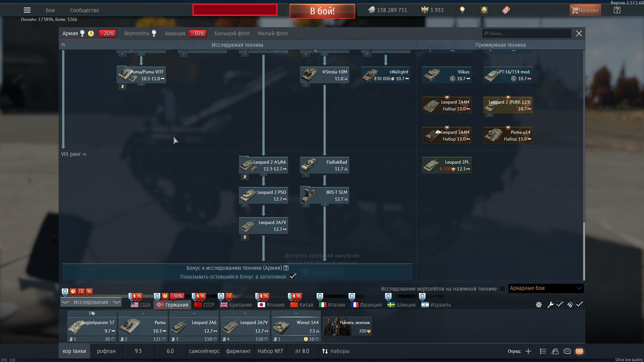The height and width of the screenshot is (362, 644).
Task: Click the Golden Eagles currency icon
Action: pyautogui.click(x=425, y=10)
